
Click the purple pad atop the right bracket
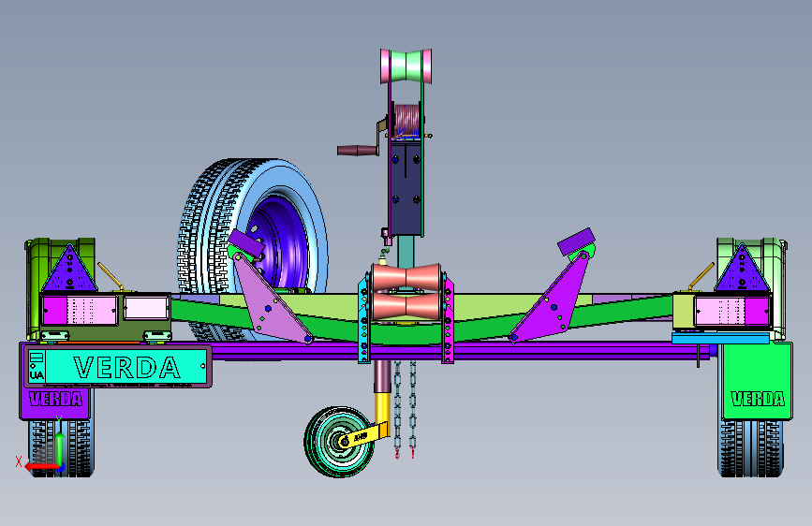tap(576, 241)
